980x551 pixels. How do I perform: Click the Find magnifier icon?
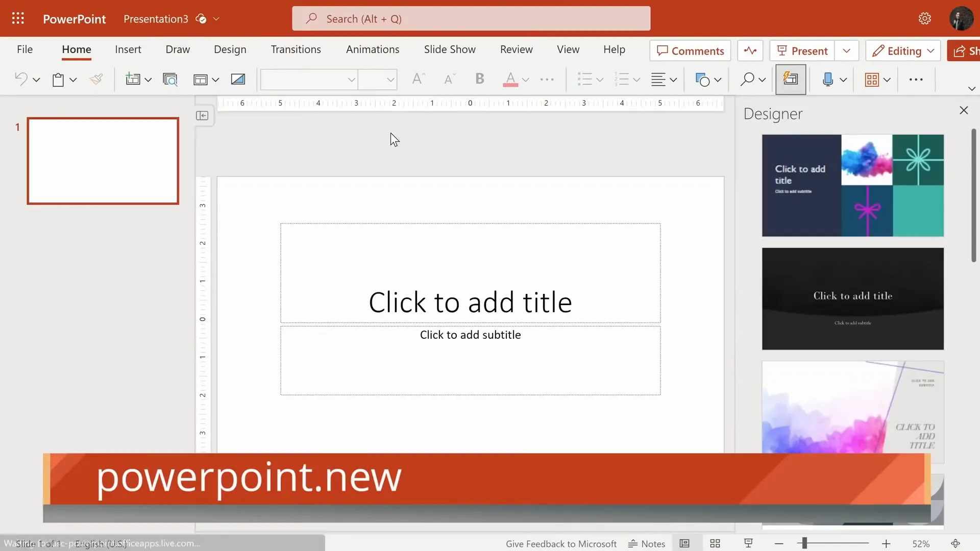pyautogui.click(x=747, y=79)
